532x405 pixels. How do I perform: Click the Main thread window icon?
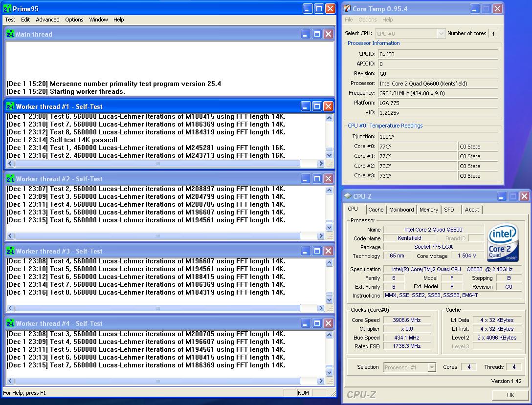(x=10, y=34)
